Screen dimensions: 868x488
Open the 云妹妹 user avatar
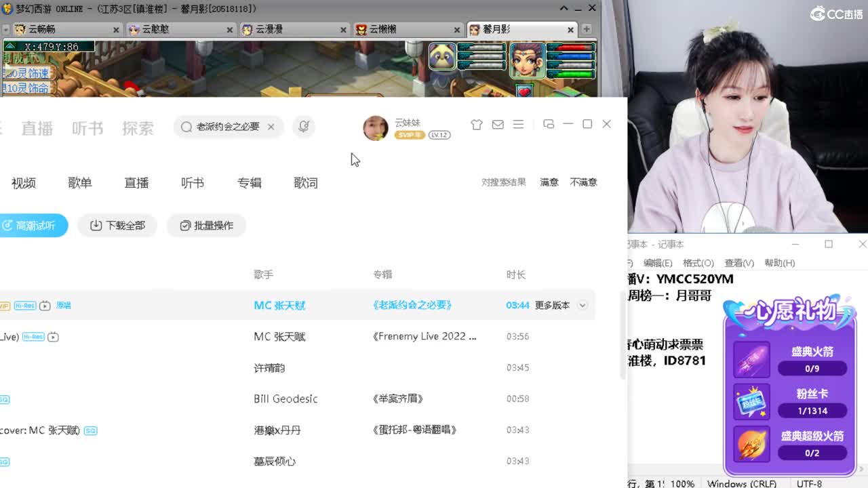(375, 127)
